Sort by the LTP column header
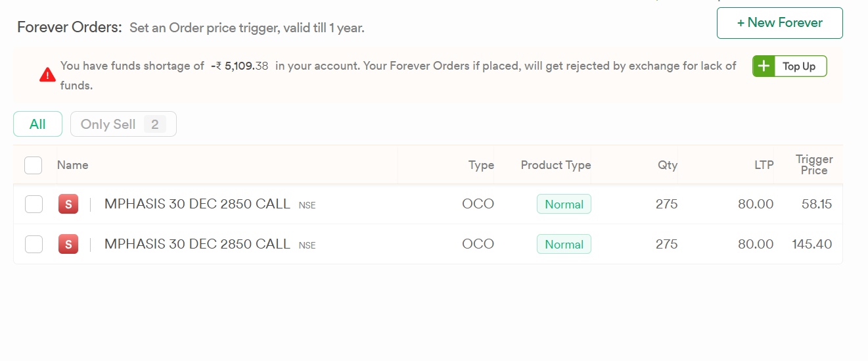The width and height of the screenshot is (868, 361). point(764,165)
